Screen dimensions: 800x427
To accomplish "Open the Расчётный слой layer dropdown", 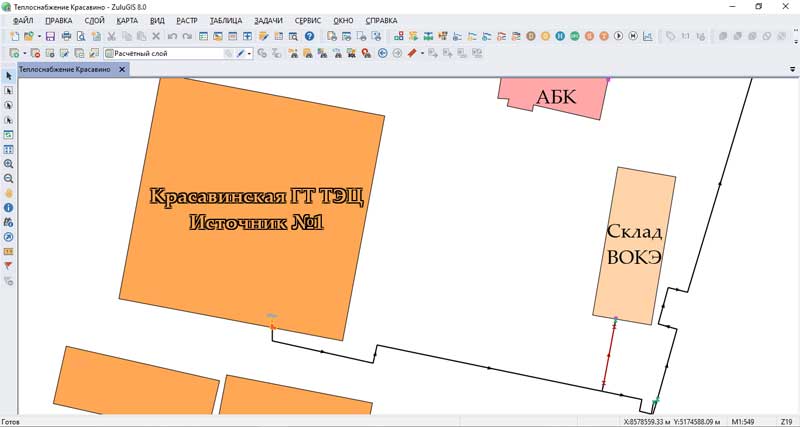I will [x=228, y=54].
